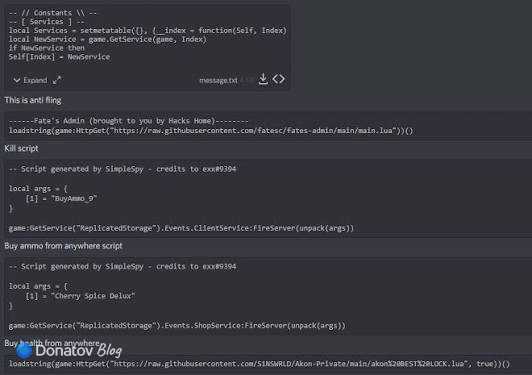Select the "-- // Constants \\ --" comment
The width and height of the screenshot is (532, 375).
tap(53, 13)
